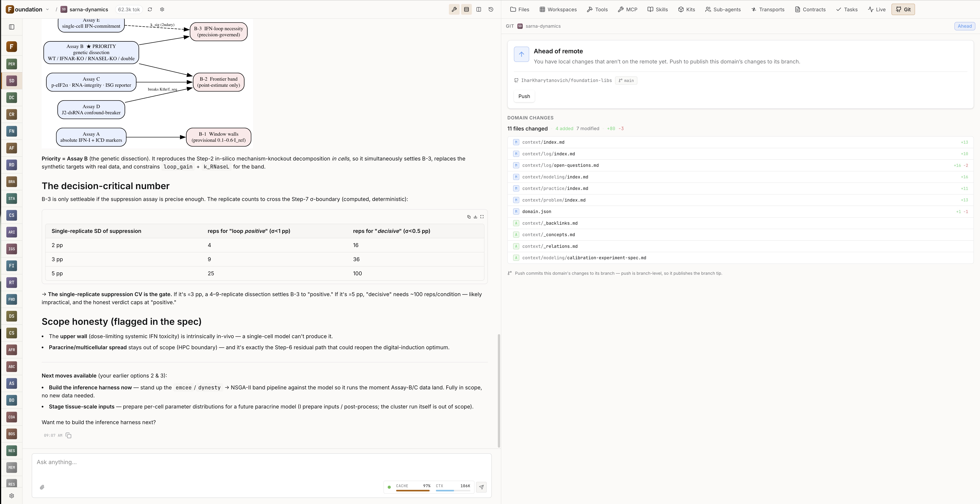This screenshot has height=504, width=980.
Task: Click the chat vertical scrollbar
Action: [499, 391]
